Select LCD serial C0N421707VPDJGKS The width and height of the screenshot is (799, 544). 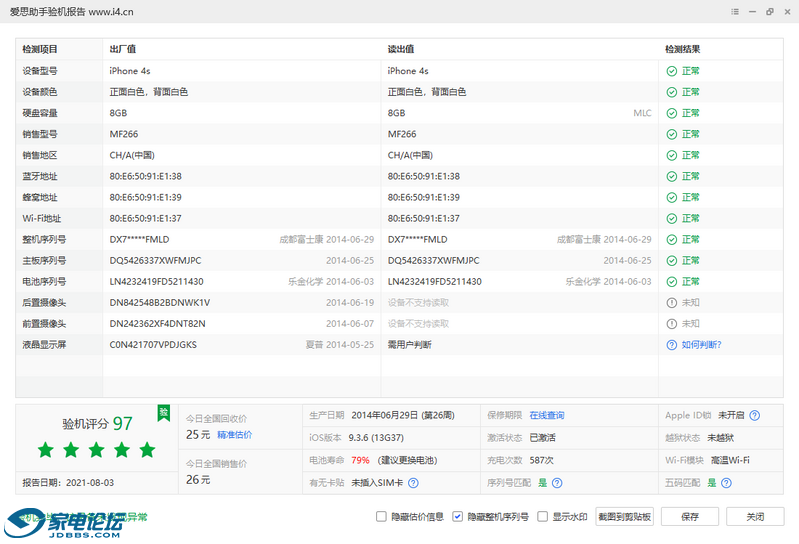coord(153,345)
